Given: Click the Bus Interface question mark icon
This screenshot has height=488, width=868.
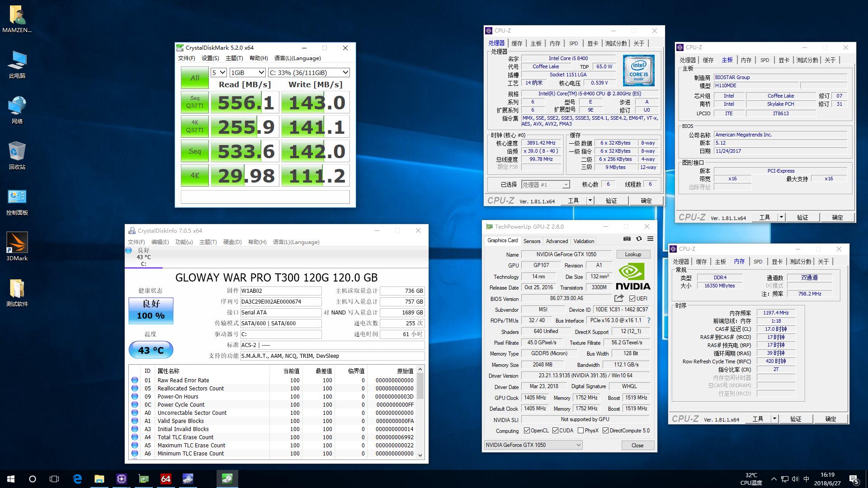Looking at the screenshot, I should coord(649,320).
